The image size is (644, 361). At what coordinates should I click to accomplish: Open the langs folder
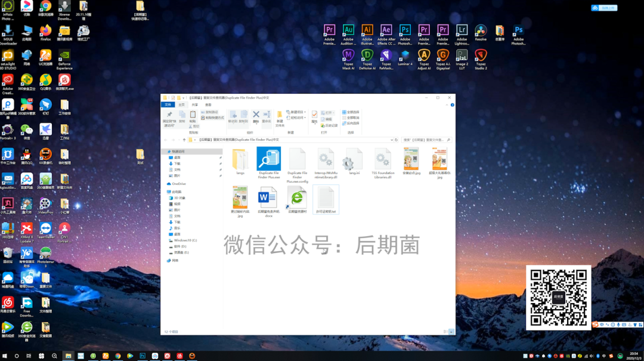pyautogui.click(x=240, y=160)
